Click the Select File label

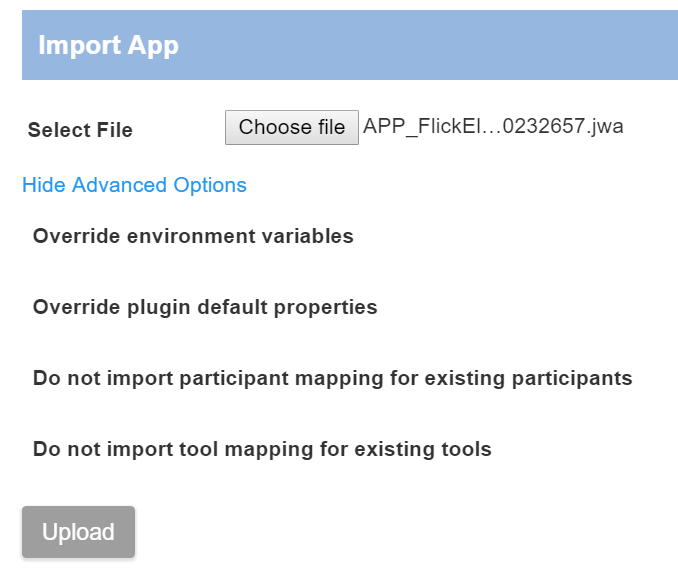point(80,130)
